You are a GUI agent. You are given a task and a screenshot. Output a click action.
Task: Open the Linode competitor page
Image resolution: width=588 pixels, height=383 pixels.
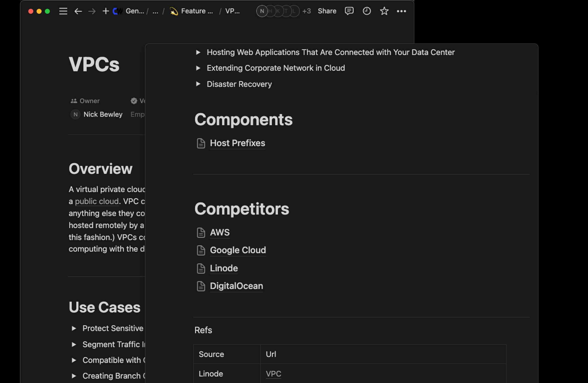(x=224, y=269)
